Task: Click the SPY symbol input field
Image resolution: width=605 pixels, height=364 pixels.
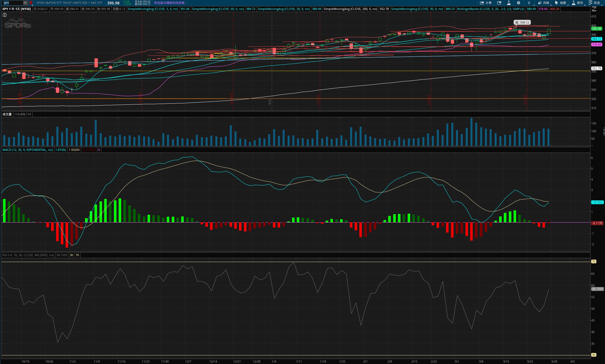Action: pos(13,3)
